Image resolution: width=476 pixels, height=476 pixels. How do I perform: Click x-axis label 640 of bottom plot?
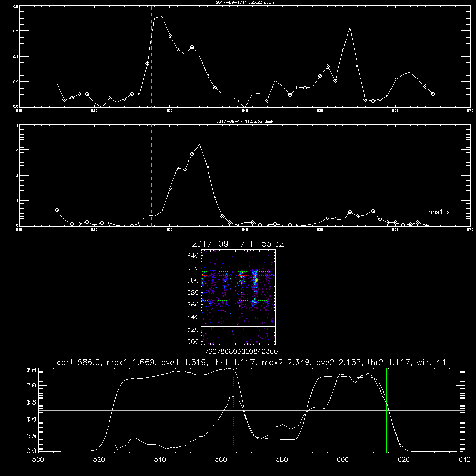(465, 460)
